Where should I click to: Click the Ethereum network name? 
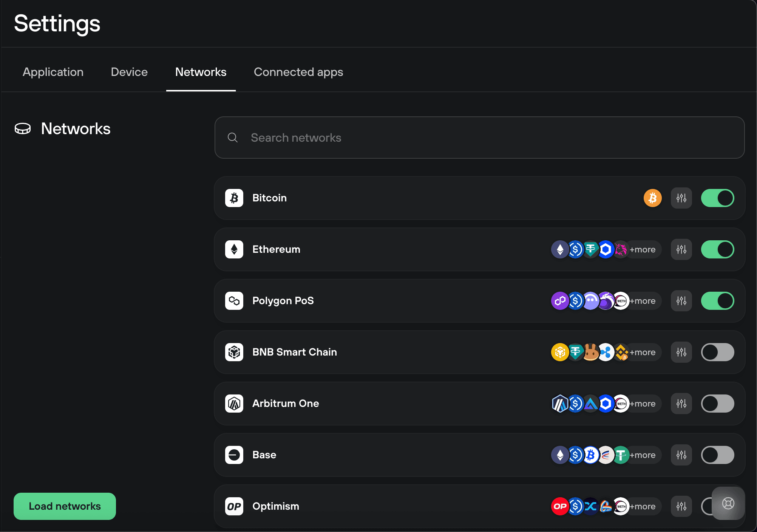point(276,249)
